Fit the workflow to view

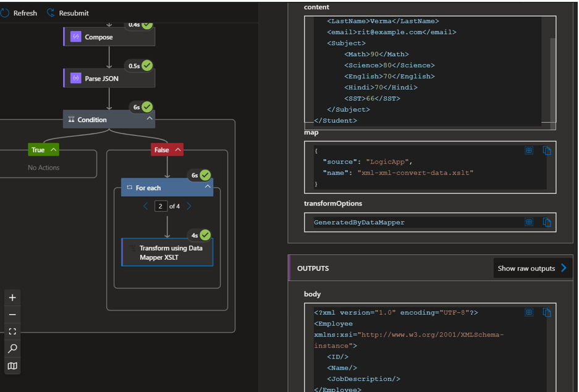(x=12, y=332)
